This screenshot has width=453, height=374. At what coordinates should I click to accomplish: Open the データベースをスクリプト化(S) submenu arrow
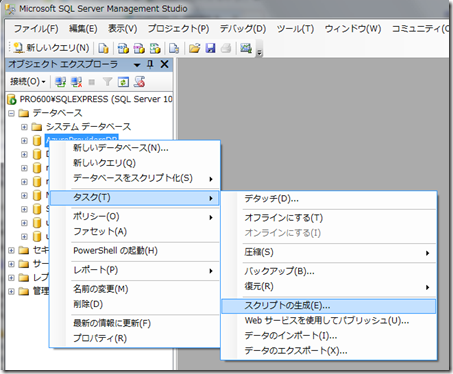(211, 179)
